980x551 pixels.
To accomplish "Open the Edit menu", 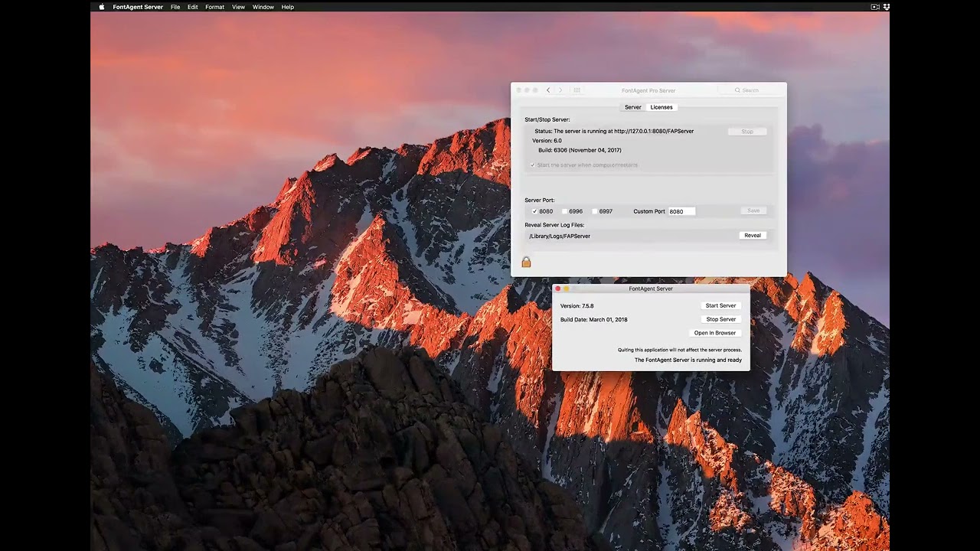I will (x=193, y=7).
